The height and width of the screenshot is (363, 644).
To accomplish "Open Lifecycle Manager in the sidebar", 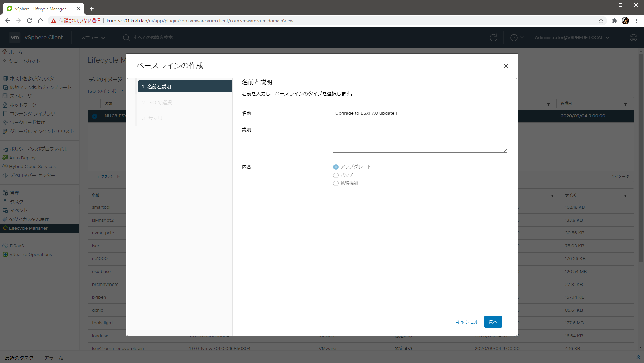I will click(28, 228).
